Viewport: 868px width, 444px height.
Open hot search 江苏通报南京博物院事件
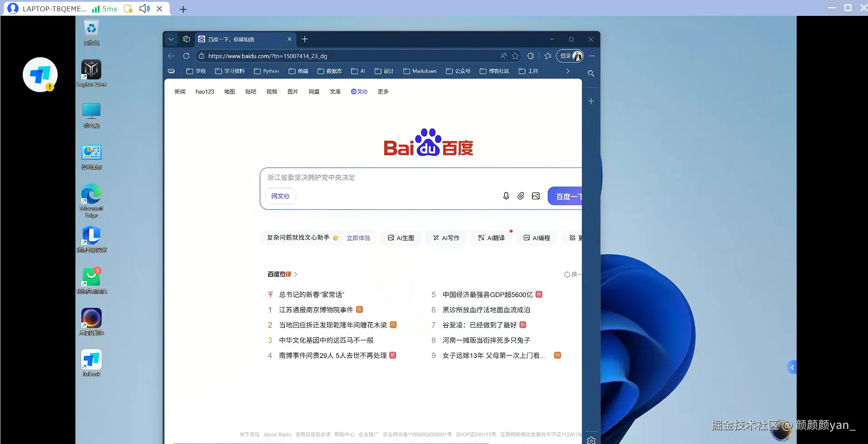pyautogui.click(x=316, y=310)
